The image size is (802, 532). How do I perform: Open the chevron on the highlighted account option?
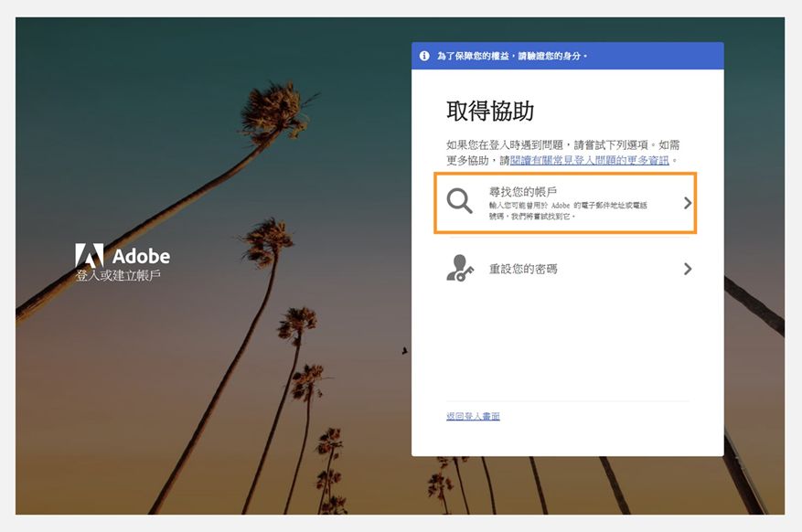coord(687,203)
